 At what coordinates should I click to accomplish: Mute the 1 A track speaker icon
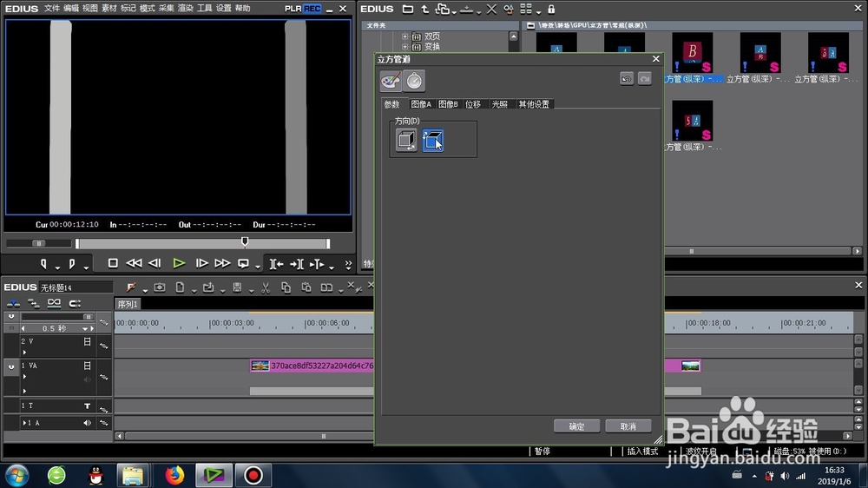[87, 423]
